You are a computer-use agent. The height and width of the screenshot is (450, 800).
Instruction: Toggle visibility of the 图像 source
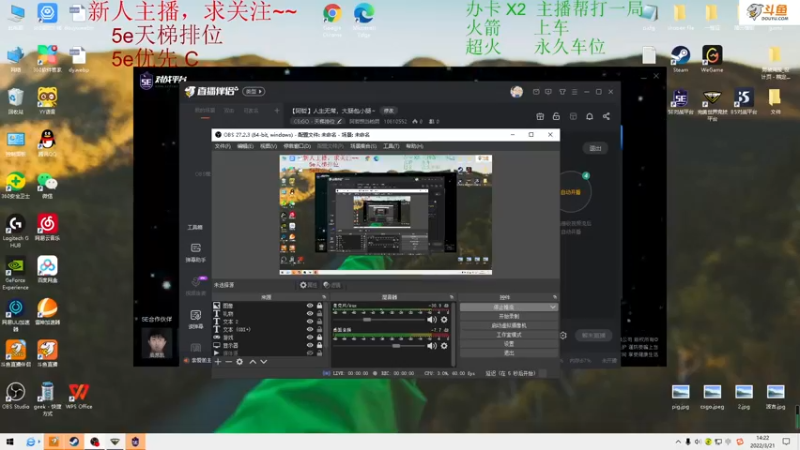coord(310,306)
